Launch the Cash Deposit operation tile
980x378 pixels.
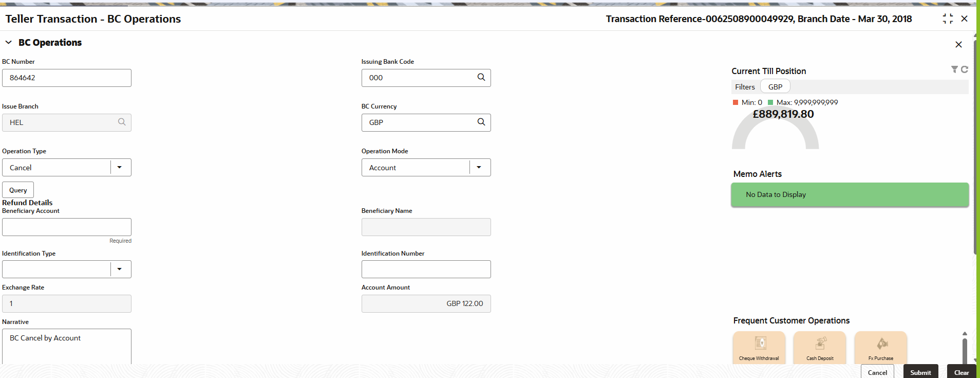820,348
